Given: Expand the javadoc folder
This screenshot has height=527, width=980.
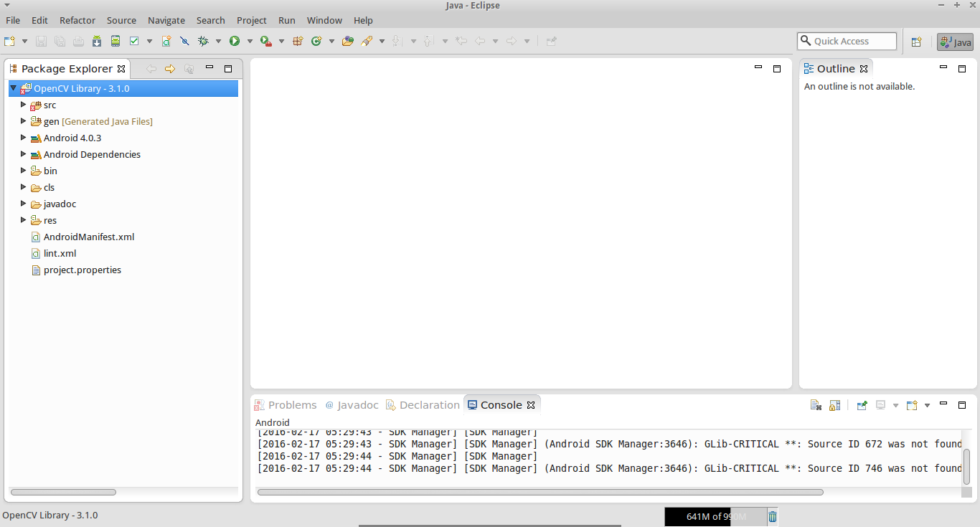Looking at the screenshot, I should coord(23,204).
